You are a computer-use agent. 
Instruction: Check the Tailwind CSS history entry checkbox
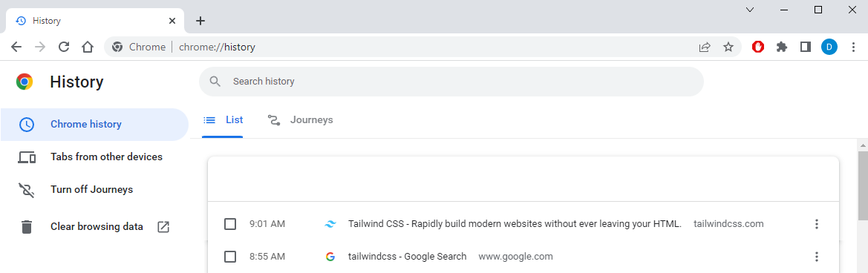tap(230, 224)
